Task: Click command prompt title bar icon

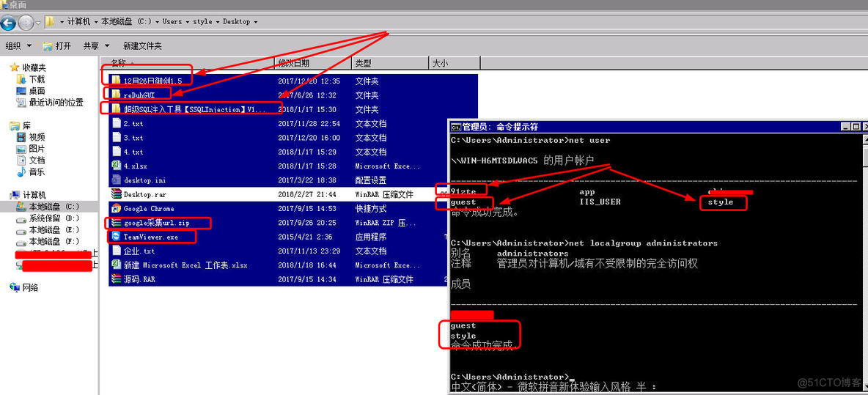Action: (x=456, y=127)
